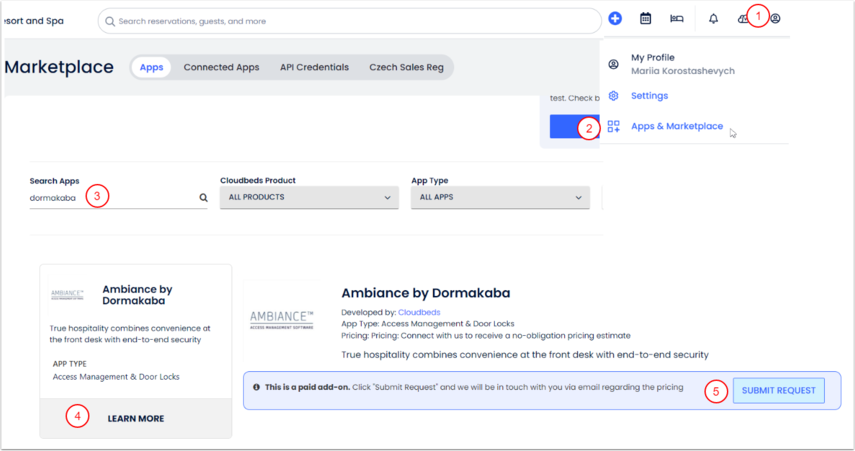Click the user account avatar icon
Screen dimensions: 855x451
click(775, 18)
